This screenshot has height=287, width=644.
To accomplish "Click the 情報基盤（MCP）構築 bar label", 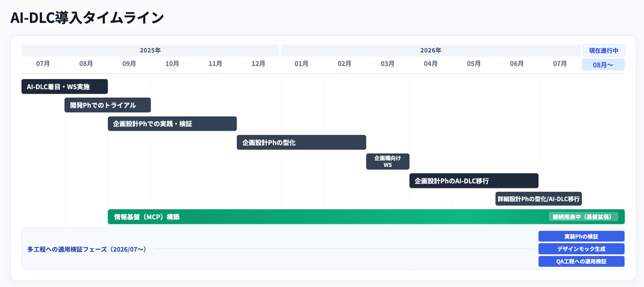I will (147, 217).
